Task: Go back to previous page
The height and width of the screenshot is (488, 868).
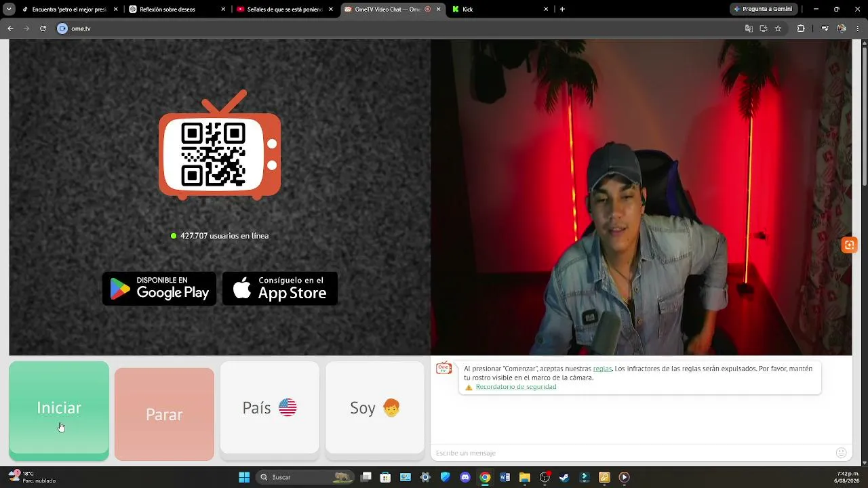Action: (x=10, y=28)
